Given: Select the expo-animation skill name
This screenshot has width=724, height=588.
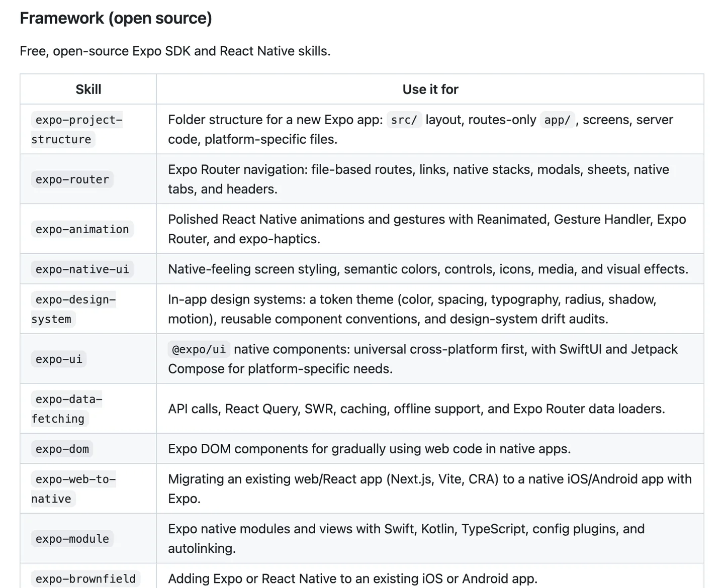Looking at the screenshot, I should click(82, 229).
